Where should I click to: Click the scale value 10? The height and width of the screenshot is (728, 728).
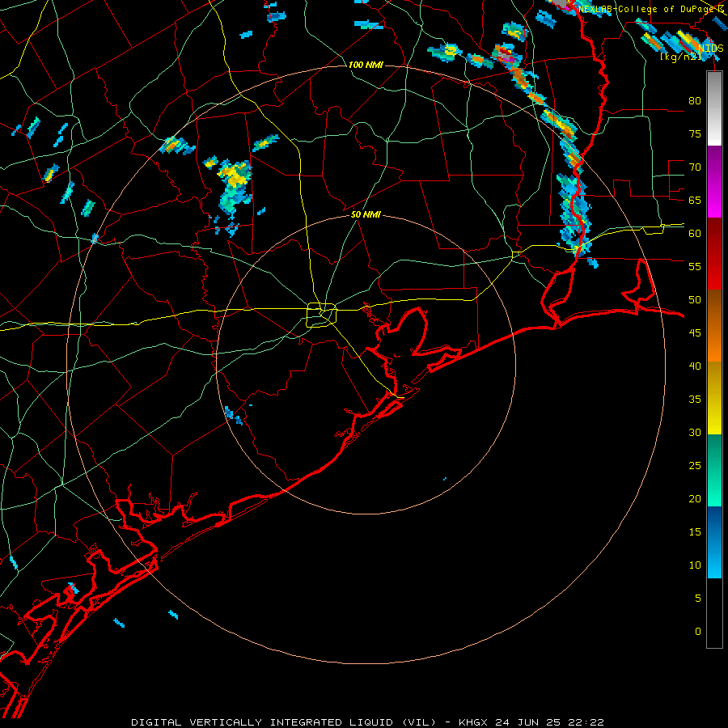695,565
